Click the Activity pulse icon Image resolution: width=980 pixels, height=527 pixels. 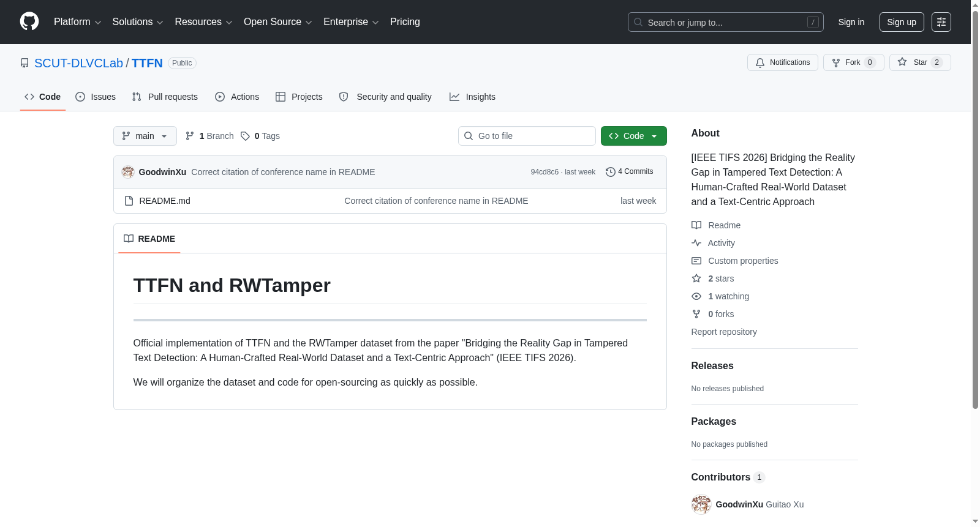tap(696, 243)
